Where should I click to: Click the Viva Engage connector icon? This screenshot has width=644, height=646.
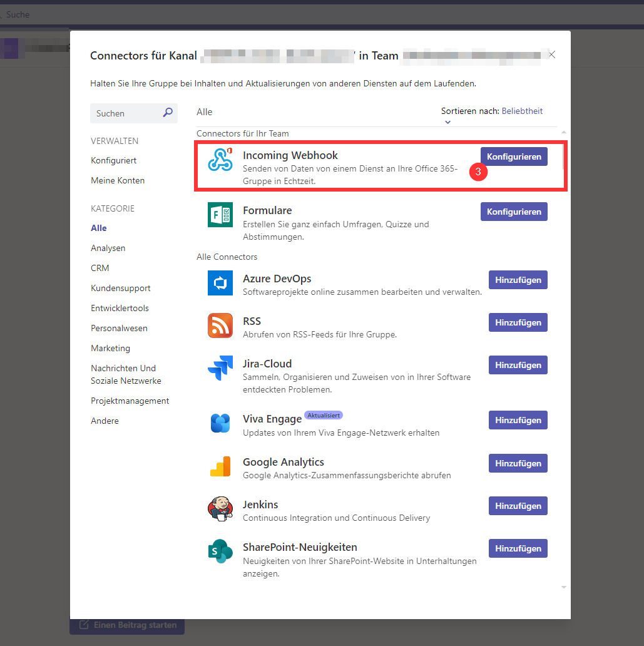click(x=220, y=423)
